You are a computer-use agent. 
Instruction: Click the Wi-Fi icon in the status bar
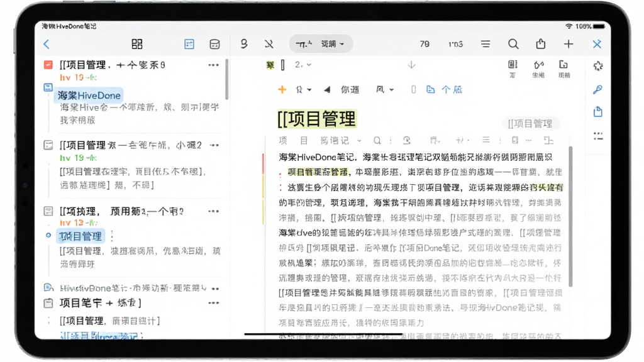click(x=569, y=26)
